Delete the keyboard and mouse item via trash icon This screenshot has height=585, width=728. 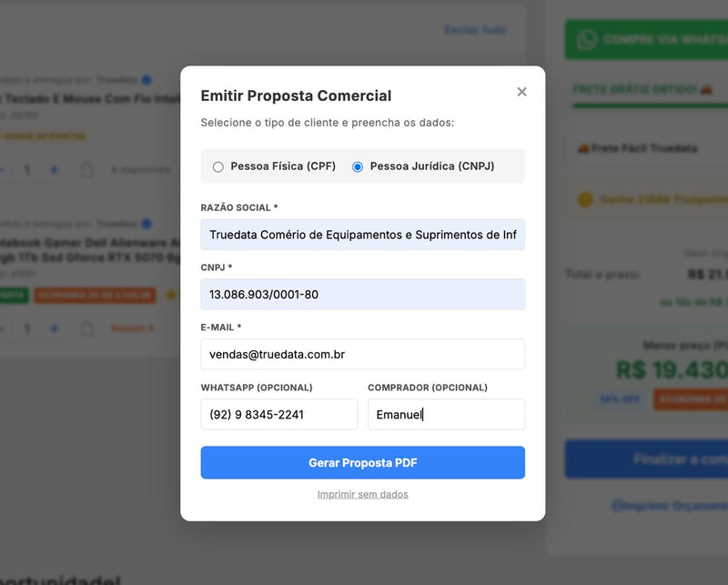(87, 170)
